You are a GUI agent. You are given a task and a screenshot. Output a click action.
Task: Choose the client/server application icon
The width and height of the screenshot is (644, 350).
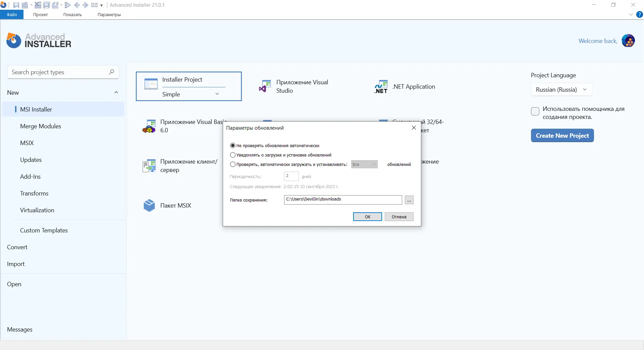149,166
